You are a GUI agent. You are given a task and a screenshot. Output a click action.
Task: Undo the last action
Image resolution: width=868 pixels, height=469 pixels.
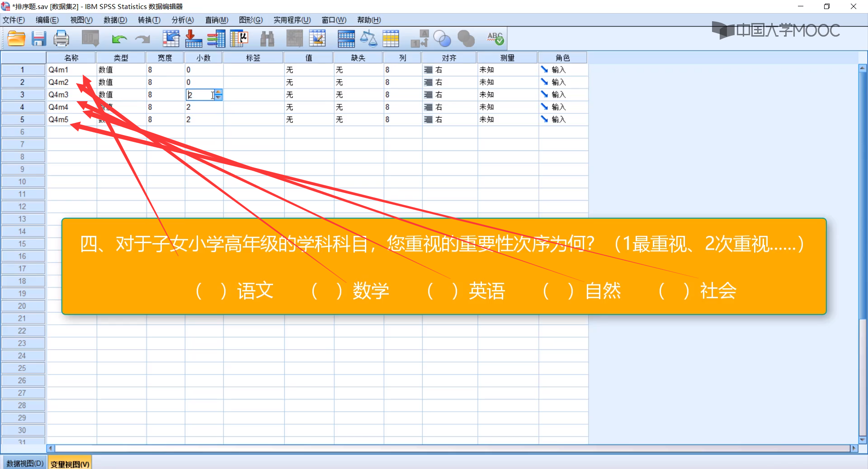[119, 39]
